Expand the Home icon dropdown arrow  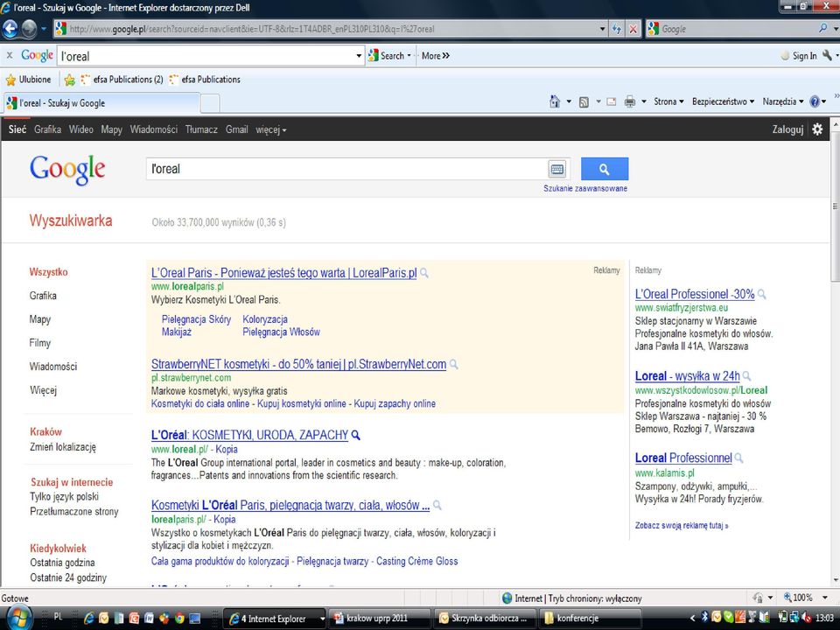[569, 101]
